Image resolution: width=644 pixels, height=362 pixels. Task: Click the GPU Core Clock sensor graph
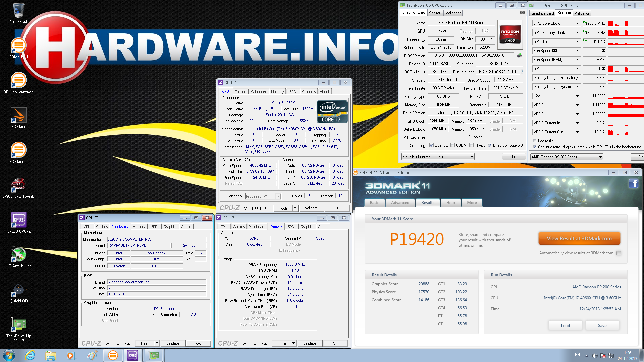626,23
